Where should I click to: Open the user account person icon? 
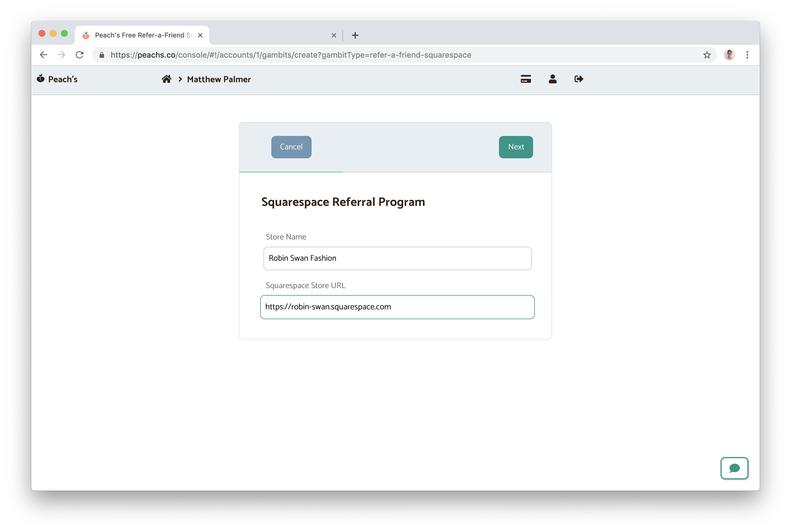(x=552, y=79)
